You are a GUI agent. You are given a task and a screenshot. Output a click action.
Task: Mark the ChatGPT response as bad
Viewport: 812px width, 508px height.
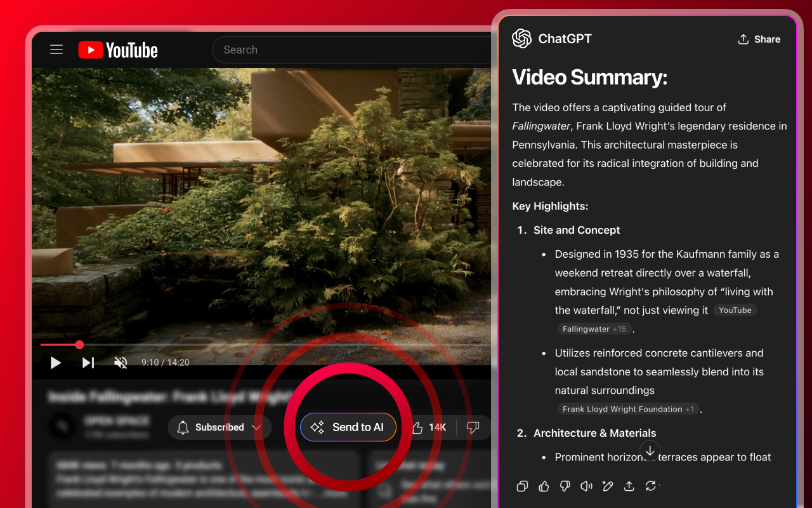[565, 486]
